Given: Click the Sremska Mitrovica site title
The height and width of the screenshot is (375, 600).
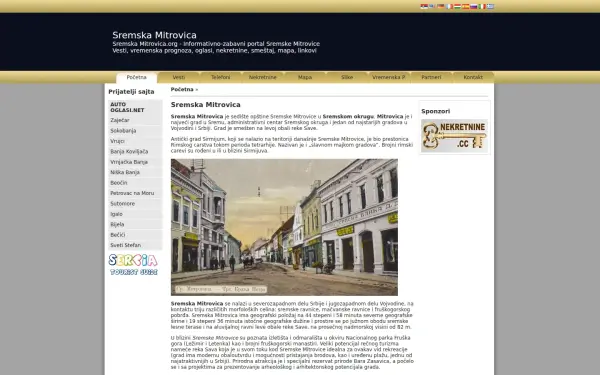Looking at the screenshot, I should 154,35.
